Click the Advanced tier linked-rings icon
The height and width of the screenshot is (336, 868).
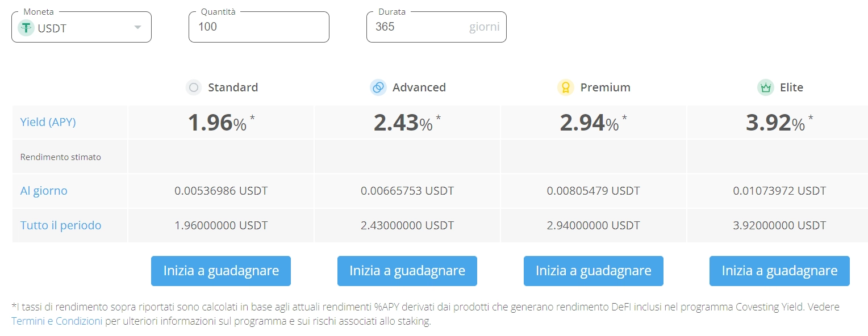click(x=378, y=87)
